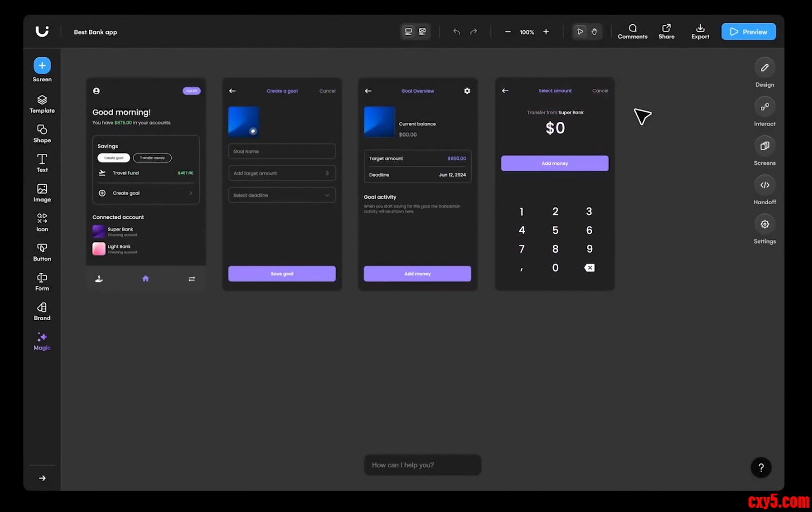Switch to the hand pan tool
Screen dimensions: 812x512
594,32
